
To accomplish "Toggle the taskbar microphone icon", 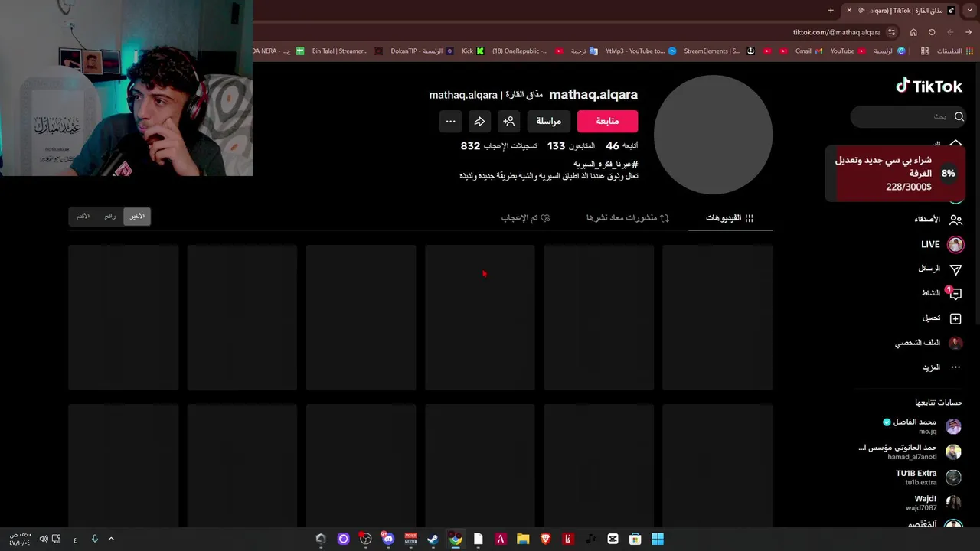I will (94, 539).
